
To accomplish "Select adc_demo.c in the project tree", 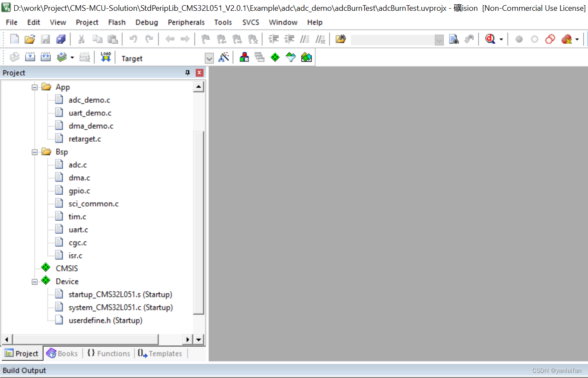I will [x=89, y=100].
